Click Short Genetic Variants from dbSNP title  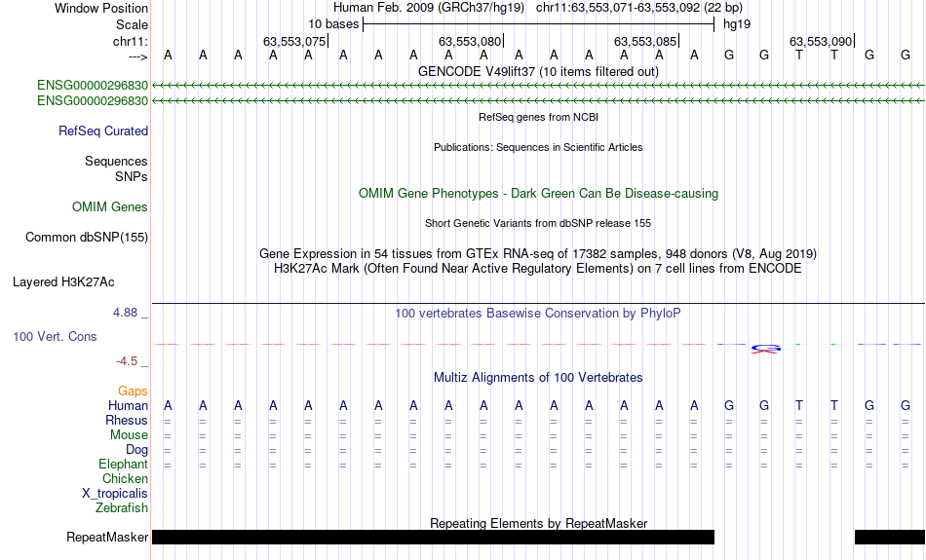pos(538,223)
